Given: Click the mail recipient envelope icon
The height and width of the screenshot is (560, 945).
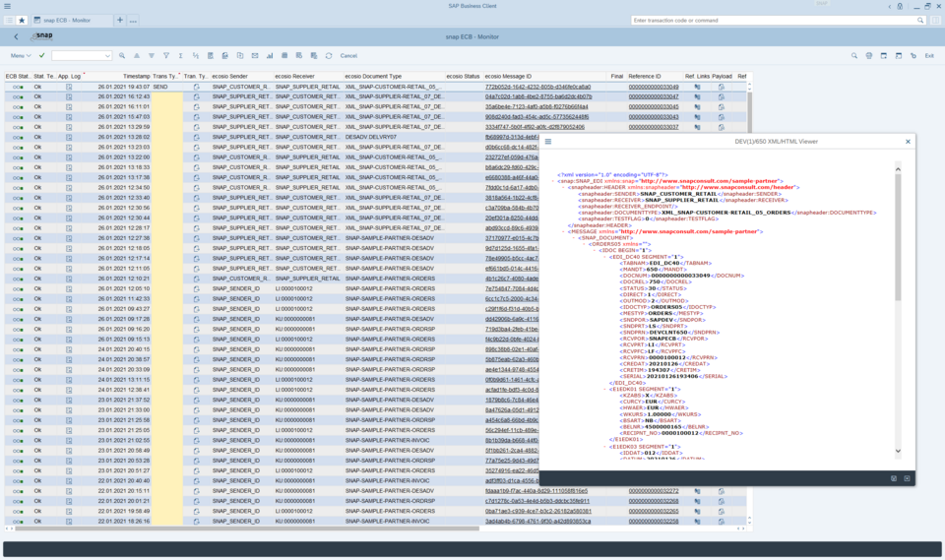Looking at the screenshot, I should pyautogui.click(x=255, y=55).
